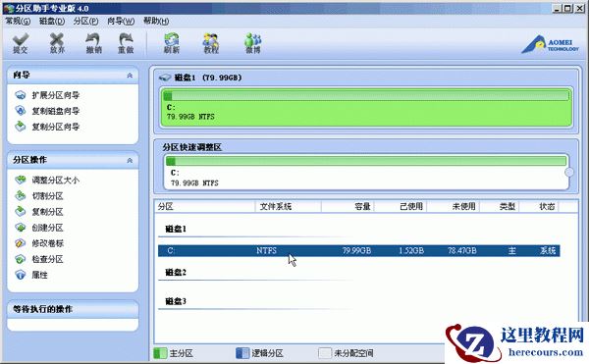This screenshot has width=589, height=364.
Task: Click the green 主分区 legend swatch
Action: tap(160, 353)
